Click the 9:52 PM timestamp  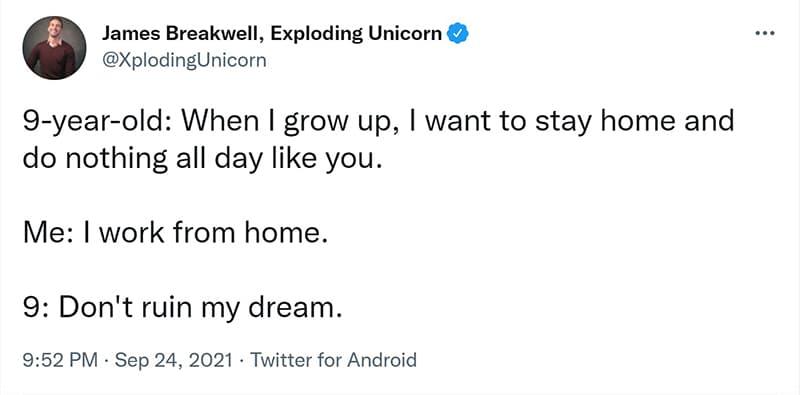coord(60,360)
